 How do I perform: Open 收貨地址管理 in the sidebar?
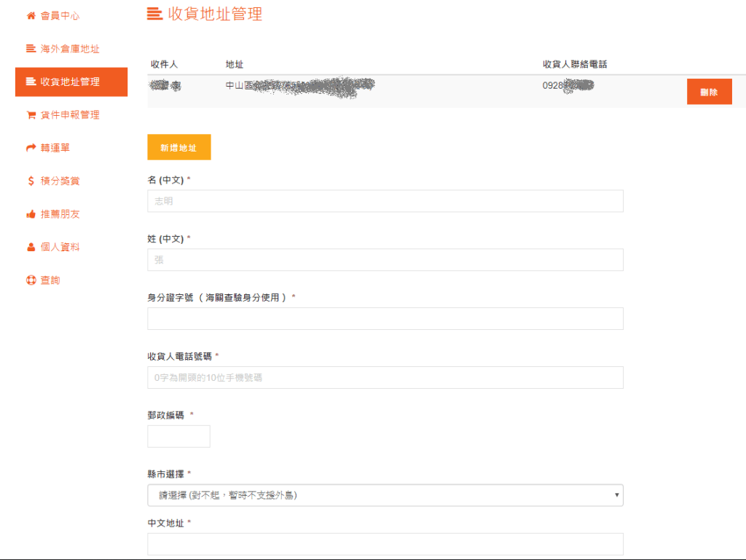tap(71, 82)
